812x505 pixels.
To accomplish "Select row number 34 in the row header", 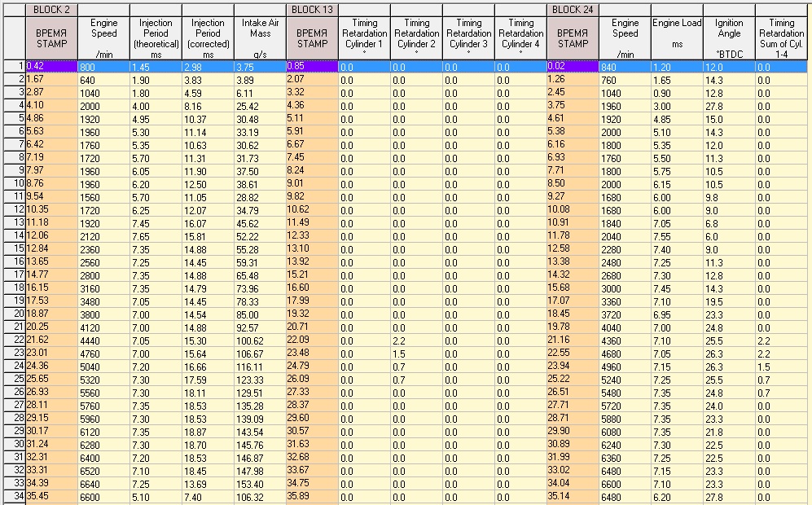I will point(13,497).
